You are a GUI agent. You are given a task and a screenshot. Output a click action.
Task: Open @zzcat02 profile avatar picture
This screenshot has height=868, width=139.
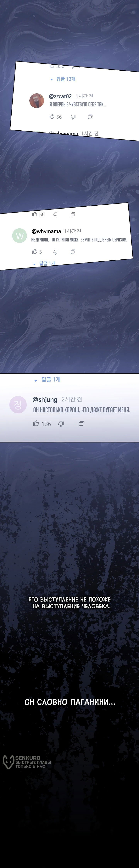pos(37,101)
